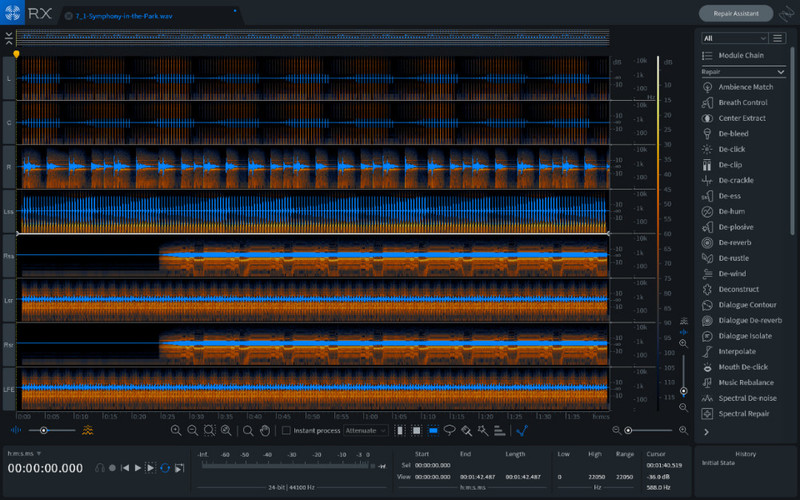Toggle loop playback button
This screenshot has width=800, height=500.
165,467
